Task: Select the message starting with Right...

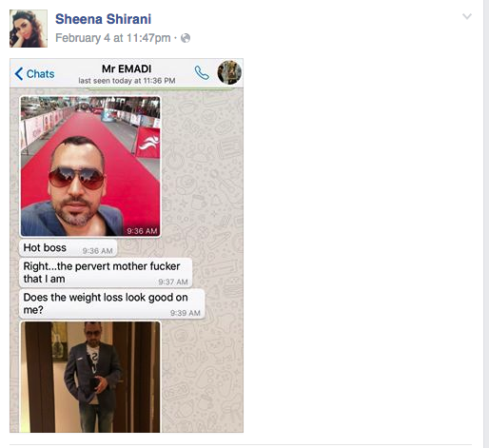Action: click(x=106, y=273)
